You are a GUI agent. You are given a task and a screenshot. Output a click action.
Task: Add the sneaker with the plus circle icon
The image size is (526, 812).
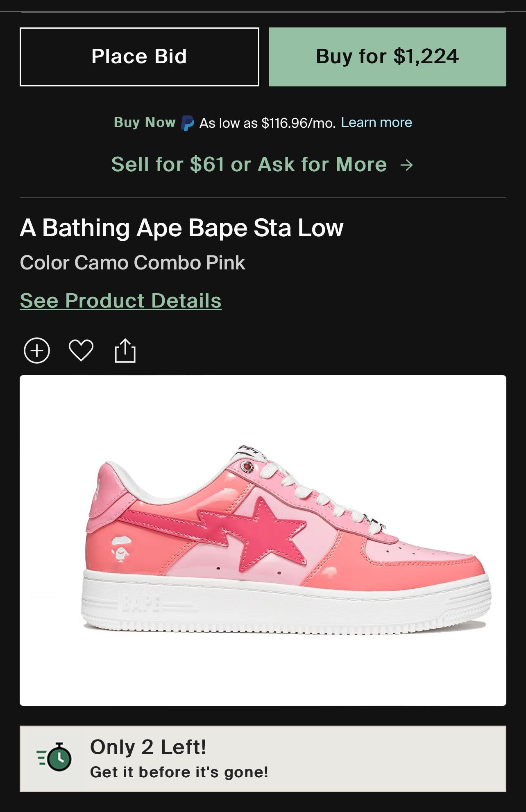[37, 351]
